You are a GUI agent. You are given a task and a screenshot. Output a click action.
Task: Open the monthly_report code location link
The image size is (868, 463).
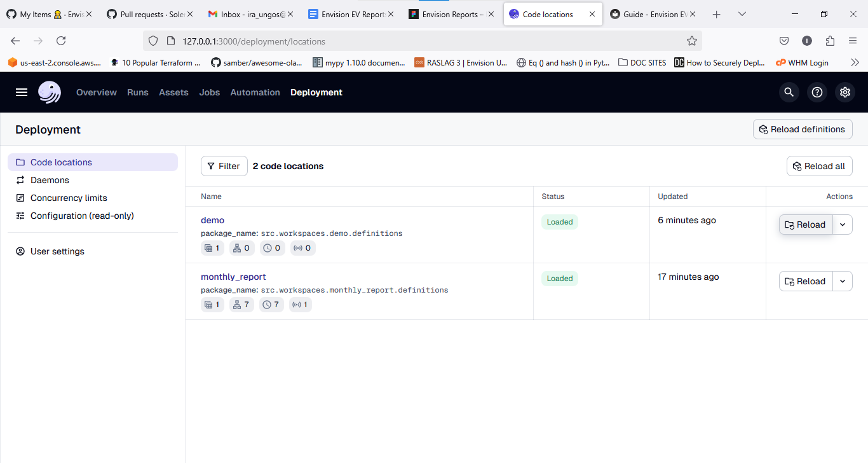click(x=233, y=277)
